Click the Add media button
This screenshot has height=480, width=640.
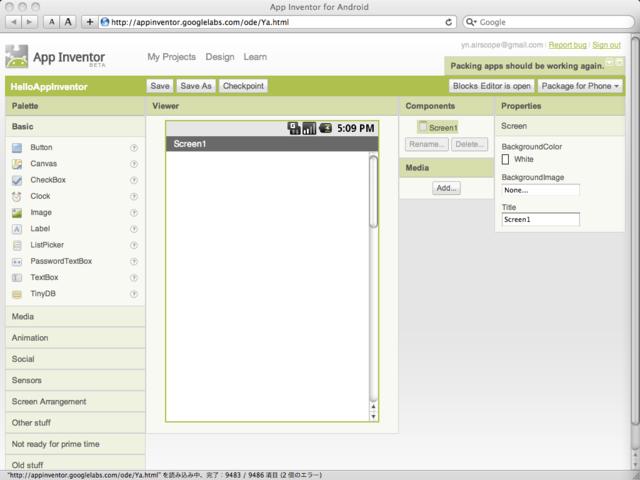[x=446, y=188]
